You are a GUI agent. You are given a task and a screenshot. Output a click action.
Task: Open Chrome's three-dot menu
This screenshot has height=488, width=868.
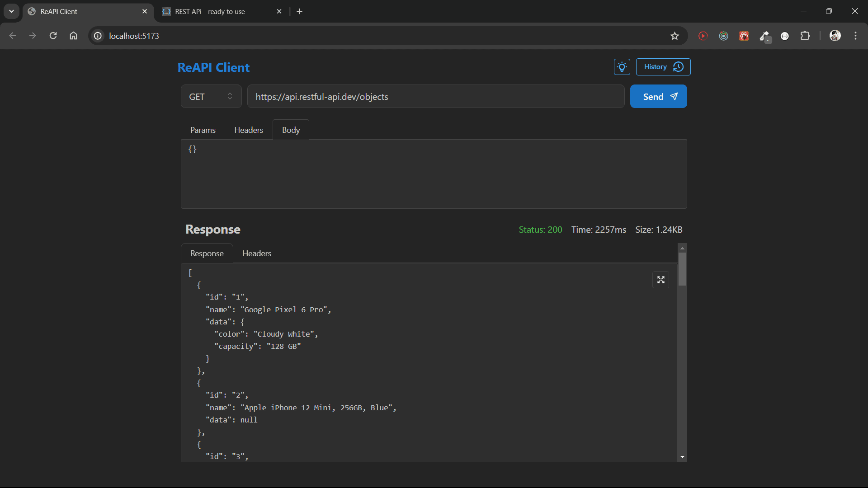[x=855, y=36]
